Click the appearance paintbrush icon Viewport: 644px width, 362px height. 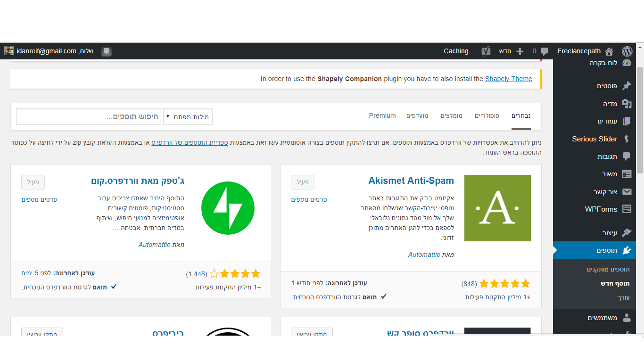coord(627,233)
